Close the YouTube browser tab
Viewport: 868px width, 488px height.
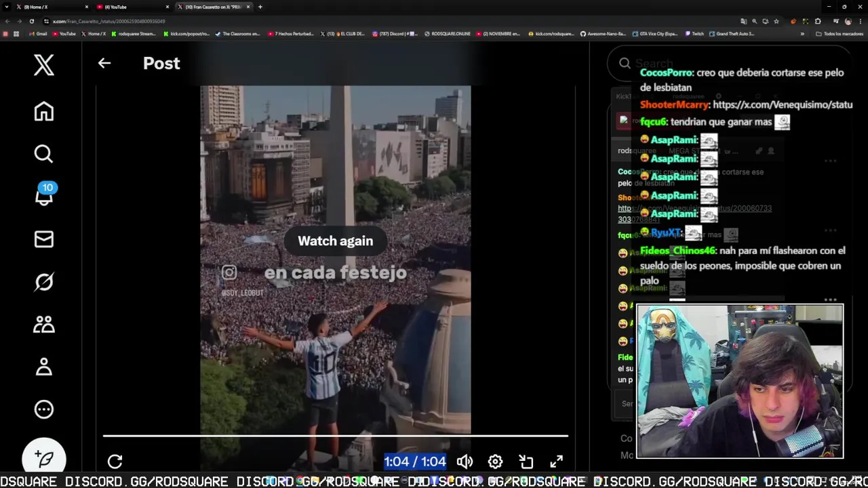coord(167,7)
